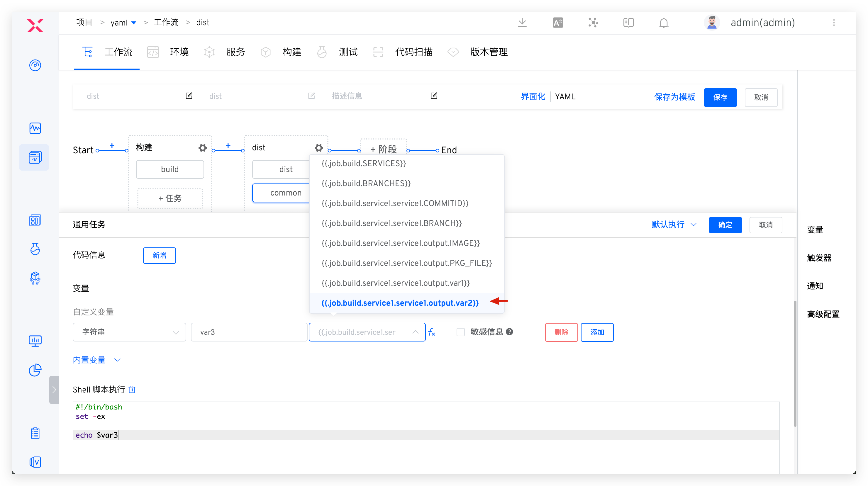Screen dimensions: 868x486
Task: Expand the collapsed left sidebar handle
Action: tap(54, 390)
